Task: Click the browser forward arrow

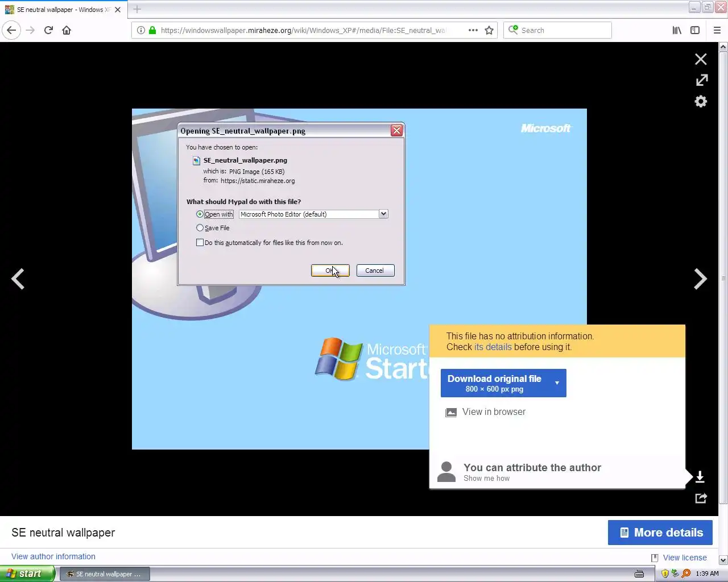Action: (x=30, y=30)
